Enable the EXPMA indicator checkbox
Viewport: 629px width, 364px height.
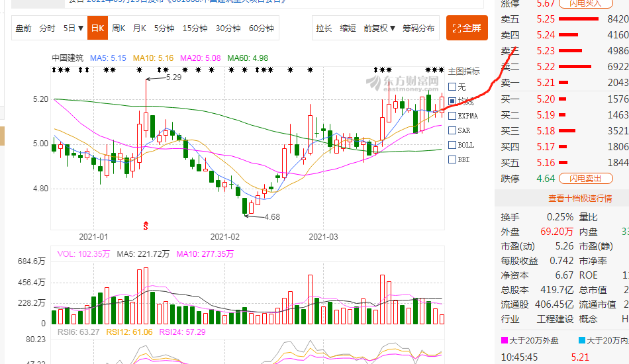point(452,116)
